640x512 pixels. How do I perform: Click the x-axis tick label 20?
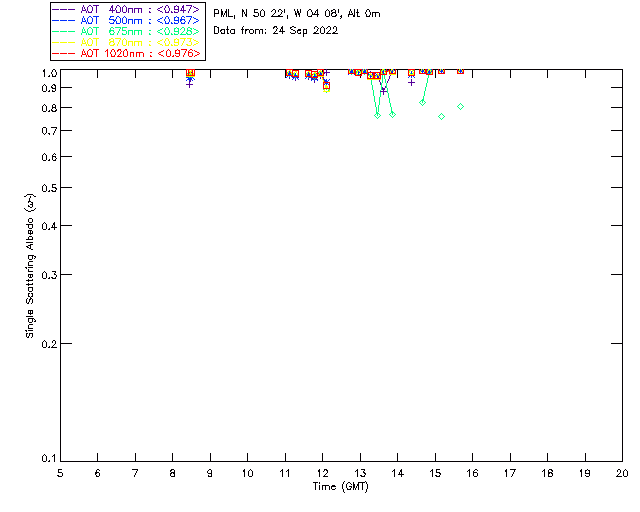click(622, 473)
